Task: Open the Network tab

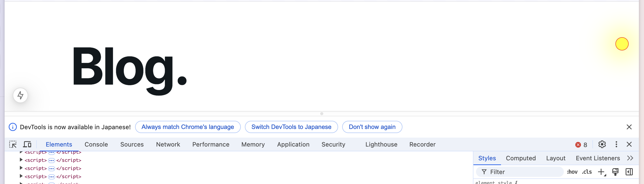Action: point(168,144)
